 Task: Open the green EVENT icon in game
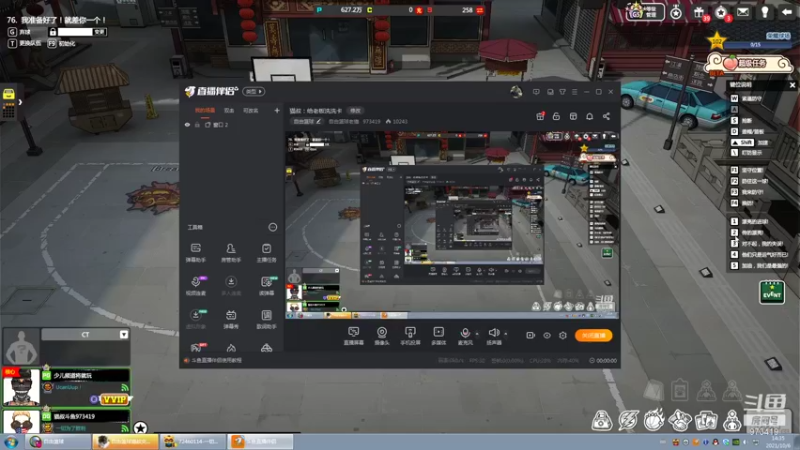(x=771, y=292)
